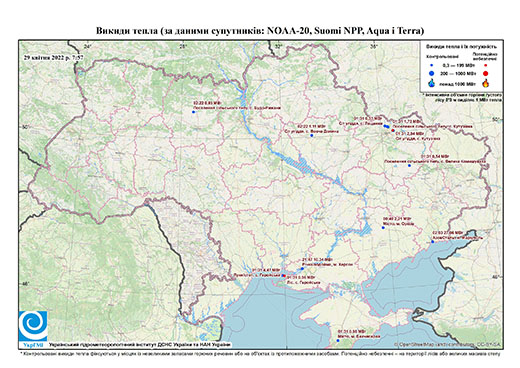This screenshot has height=368, width=520.
Task: Select the blue flame legend icon
Action: (x=431, y=83)
